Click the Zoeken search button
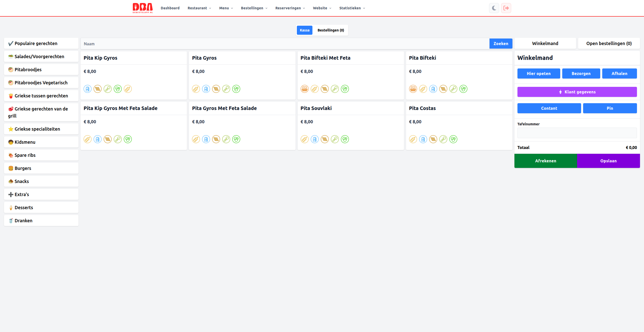The height and width of the screenshot is (332, 644). pyautogui.click(x=501, y=44)
